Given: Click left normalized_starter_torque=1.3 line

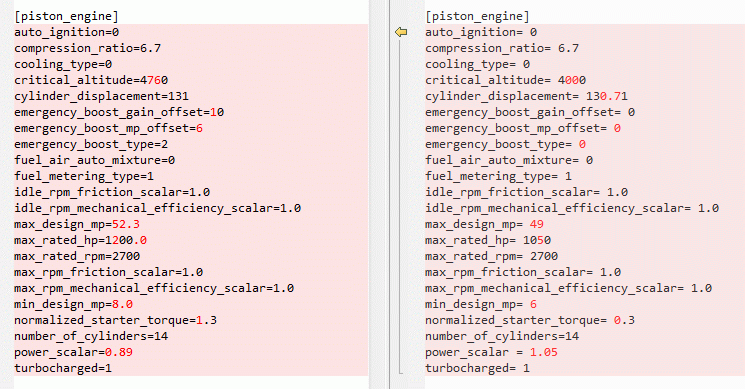Looking at the screenshot, I should (115, 320).
